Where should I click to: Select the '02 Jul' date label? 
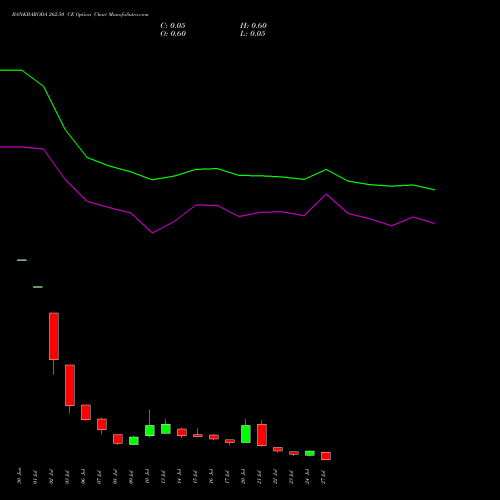51,476
